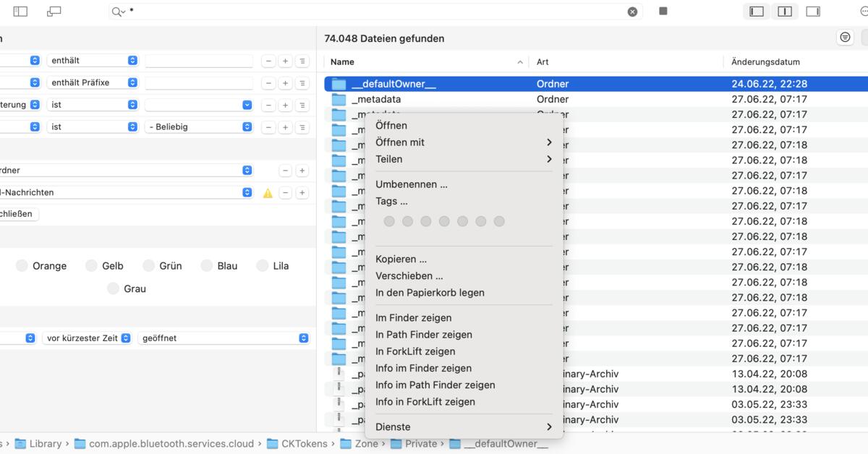Click the filter lines icon beside results count
The height and width of the screenshot is (454, 868).
(x=845, y=38)
